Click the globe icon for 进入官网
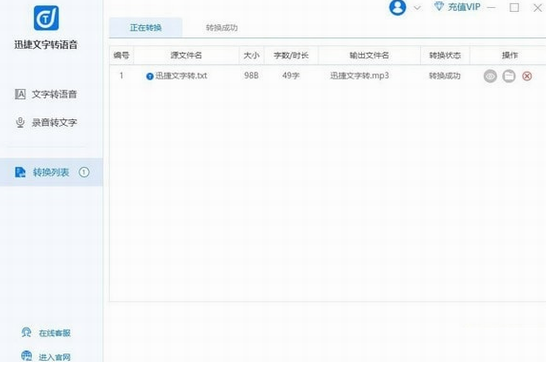The image size is (549, 369). (x=27, y=356)
